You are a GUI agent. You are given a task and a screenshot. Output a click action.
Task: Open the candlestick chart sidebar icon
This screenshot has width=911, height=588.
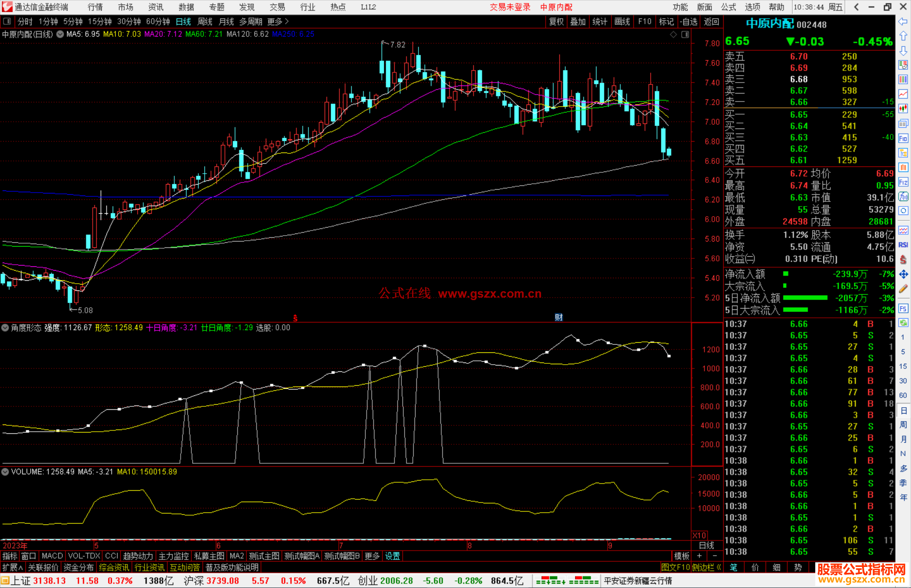tap(903, 109)
